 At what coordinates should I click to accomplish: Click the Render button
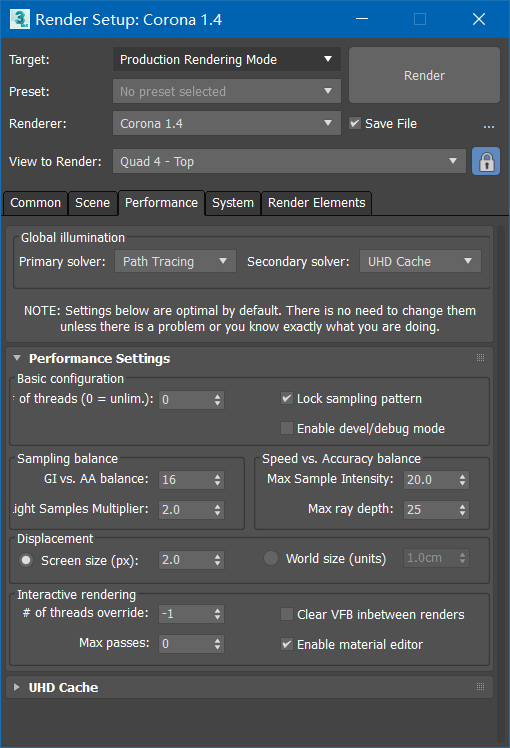point(424,75)
